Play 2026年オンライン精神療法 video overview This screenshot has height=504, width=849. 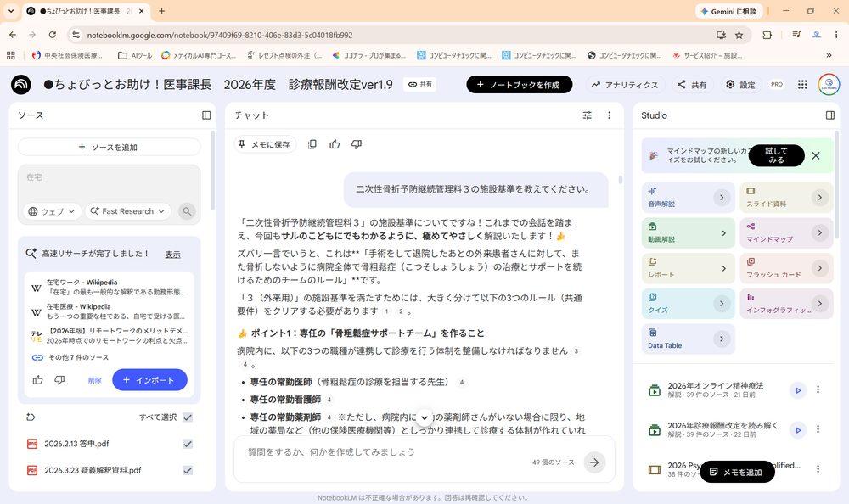(798, 389)
